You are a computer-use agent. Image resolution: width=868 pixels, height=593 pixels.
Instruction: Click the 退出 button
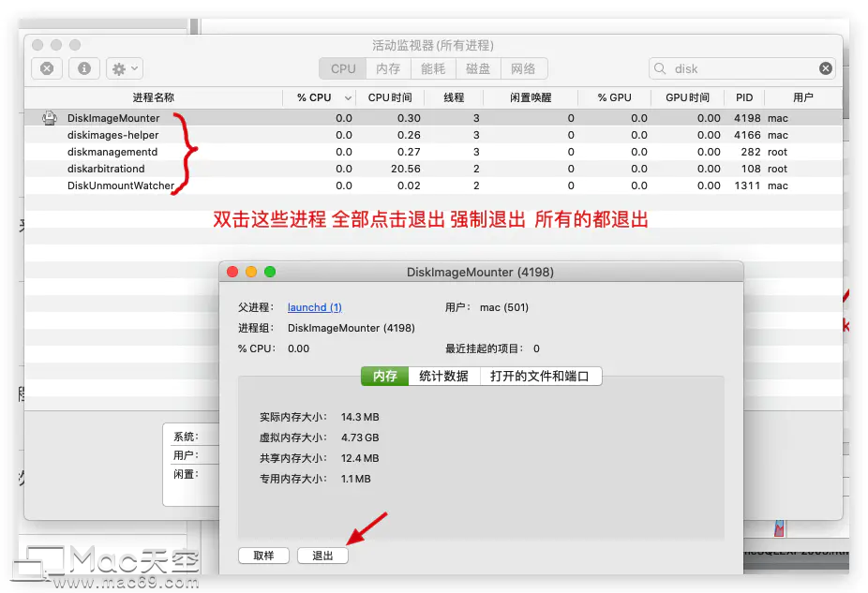322,556
